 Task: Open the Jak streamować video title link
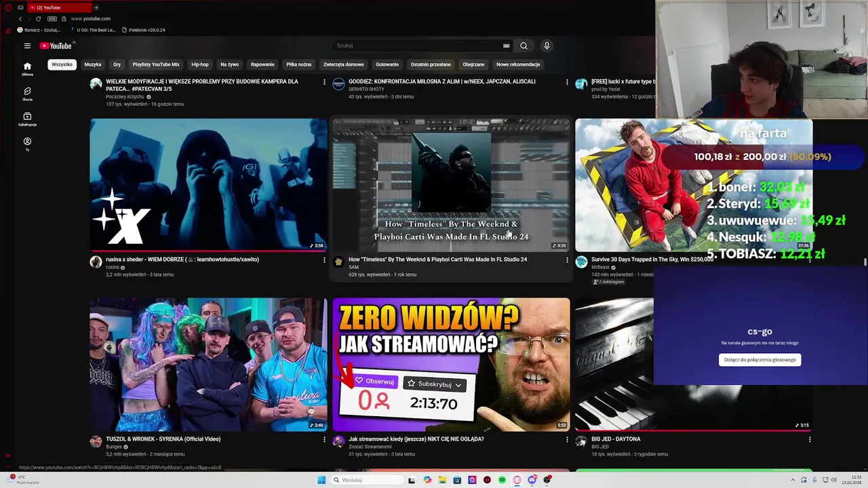click(416, 439)
